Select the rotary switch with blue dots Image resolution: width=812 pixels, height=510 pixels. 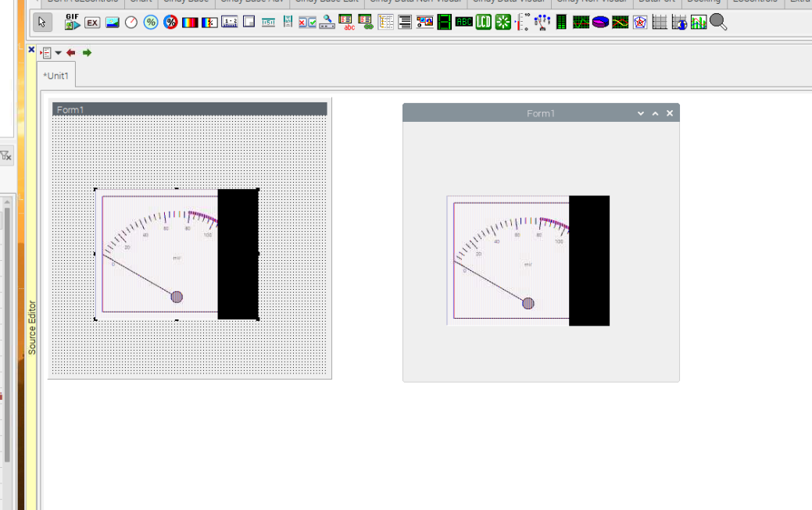point(542,23)
